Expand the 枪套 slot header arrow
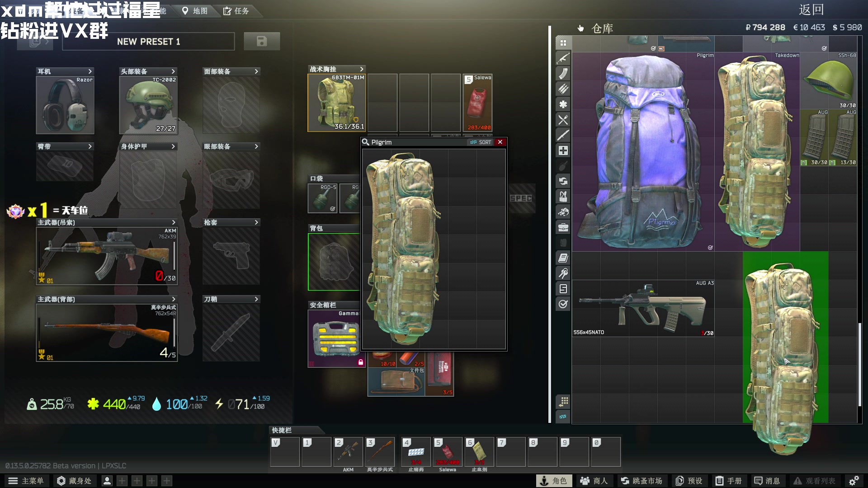Viewport: 868px width, 488px height. coord(256,222)
